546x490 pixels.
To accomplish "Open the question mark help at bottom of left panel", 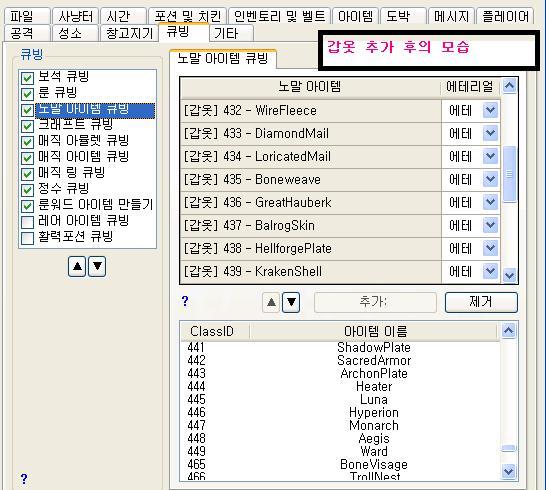I will click(24, 479).
